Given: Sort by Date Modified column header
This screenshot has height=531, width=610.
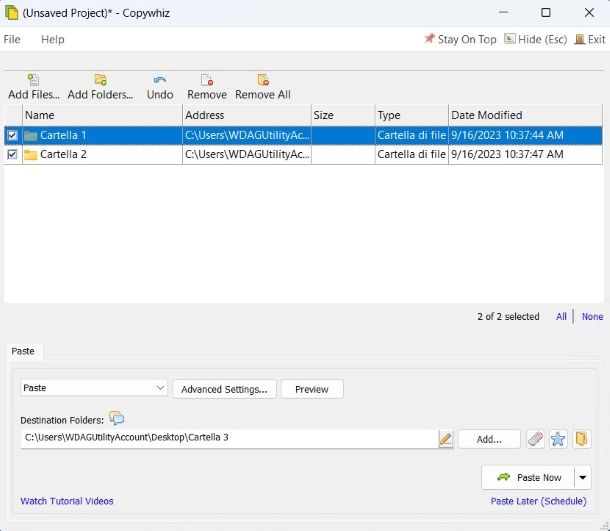Looking at the screenshot, I should point(526,115).
